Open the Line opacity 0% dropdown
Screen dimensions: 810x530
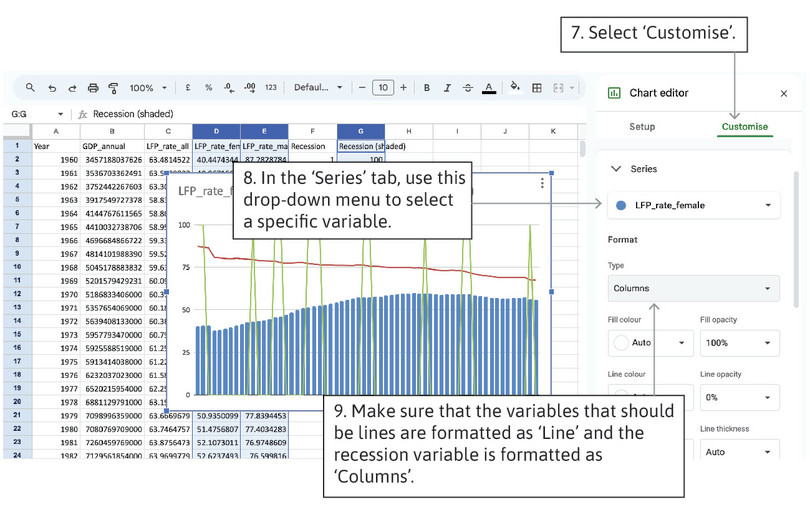click(x=739, y=397)
